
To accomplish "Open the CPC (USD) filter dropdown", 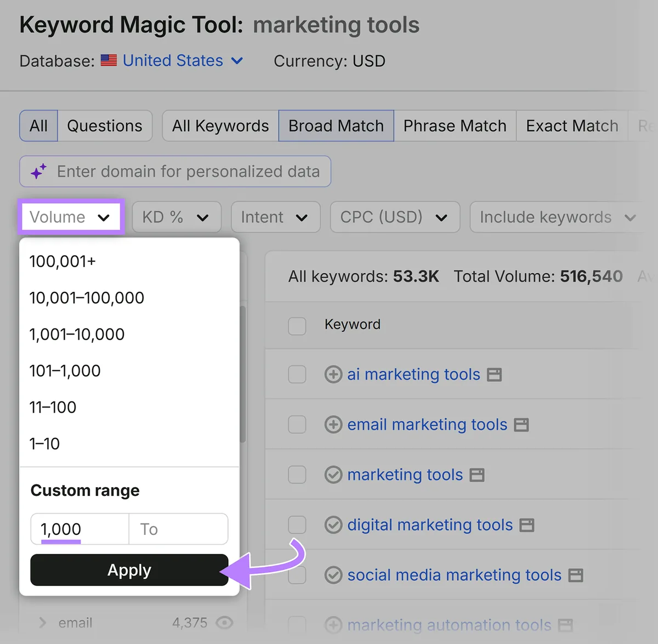I will click(x=395, y=217).
